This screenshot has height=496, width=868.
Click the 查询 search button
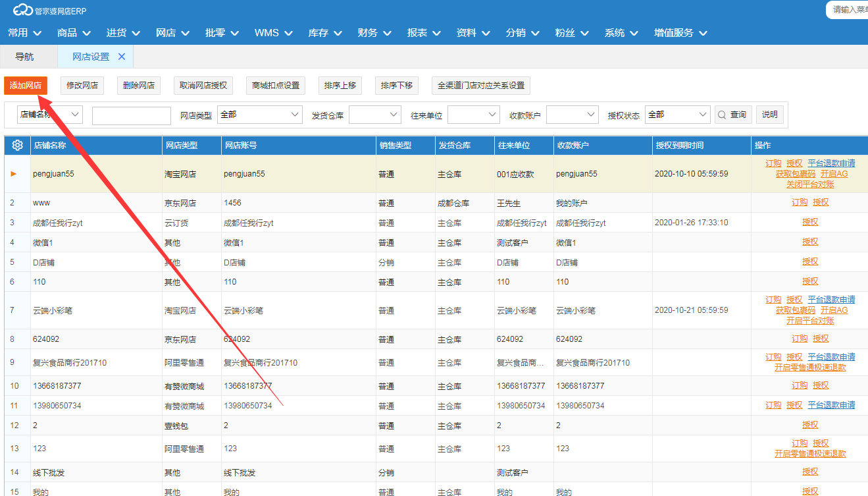tap(733, 115)
